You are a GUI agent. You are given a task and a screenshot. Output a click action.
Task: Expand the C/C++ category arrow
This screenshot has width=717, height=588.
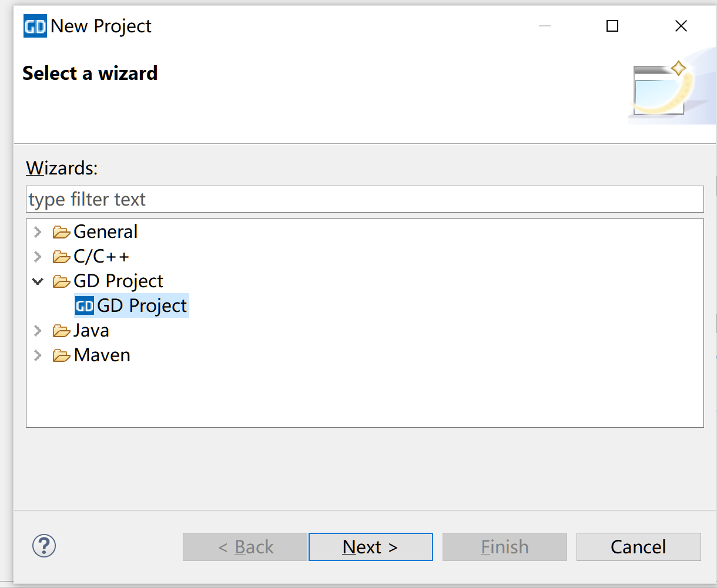(38, 257)
